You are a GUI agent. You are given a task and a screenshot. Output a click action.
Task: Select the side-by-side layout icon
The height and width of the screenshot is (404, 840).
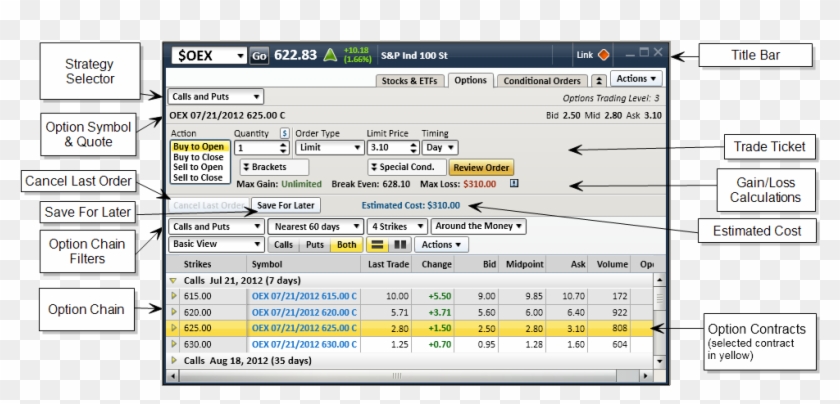(x=400, y=244)
